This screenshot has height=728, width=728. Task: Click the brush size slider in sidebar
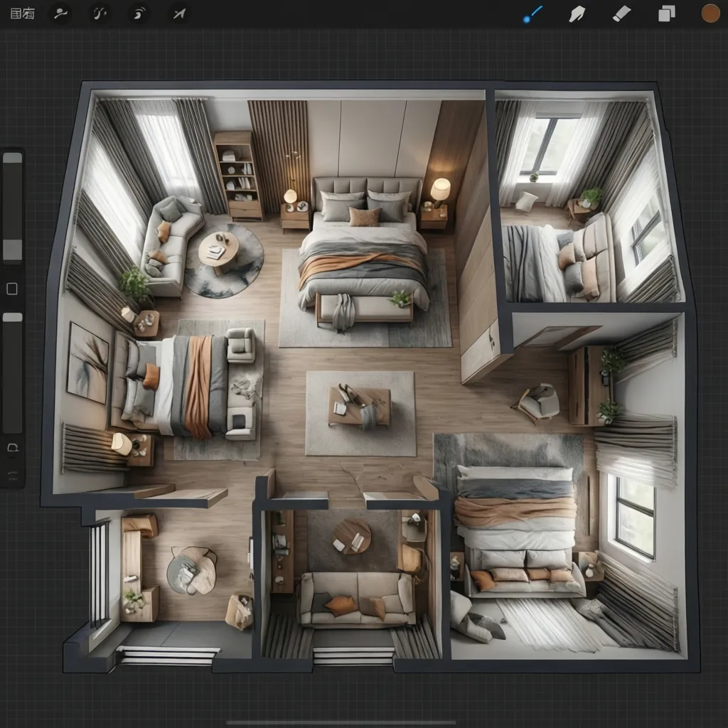pyautogui.click(x=13, y=207)
